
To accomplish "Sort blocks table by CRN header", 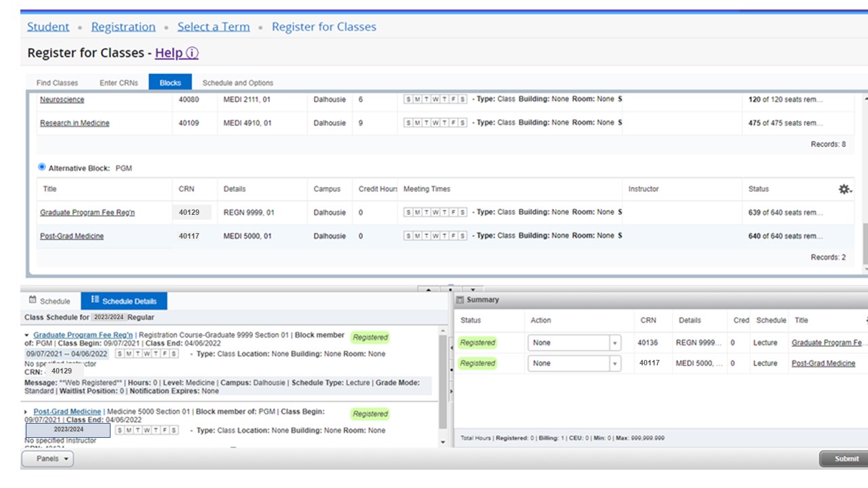I will click(186, 189).
